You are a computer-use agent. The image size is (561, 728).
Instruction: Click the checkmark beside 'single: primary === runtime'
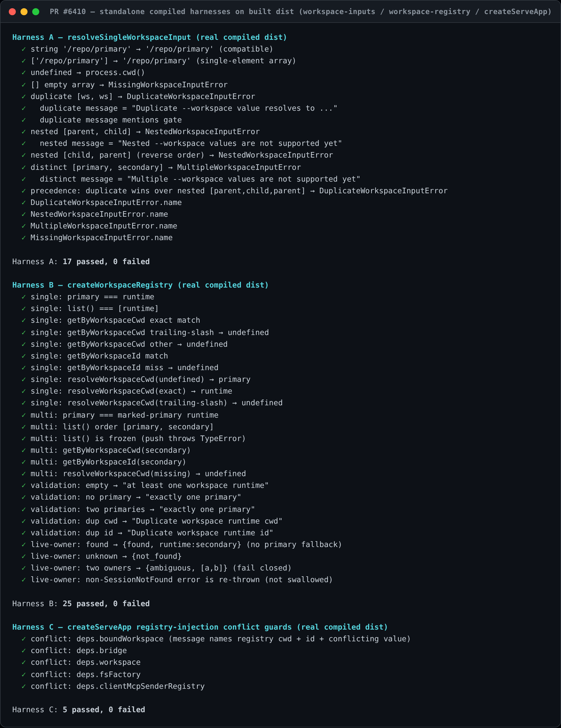(x=24, y=297)
